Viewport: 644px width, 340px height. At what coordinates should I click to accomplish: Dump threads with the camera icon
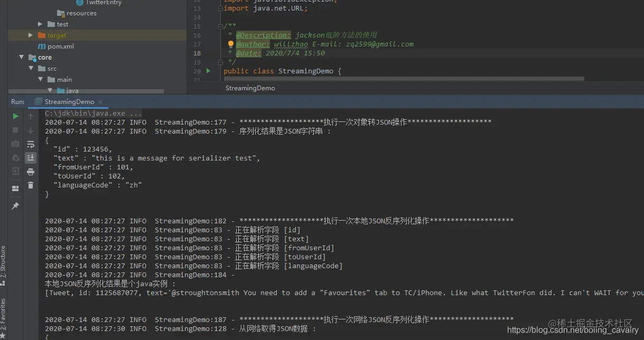[x=15, y=144]
